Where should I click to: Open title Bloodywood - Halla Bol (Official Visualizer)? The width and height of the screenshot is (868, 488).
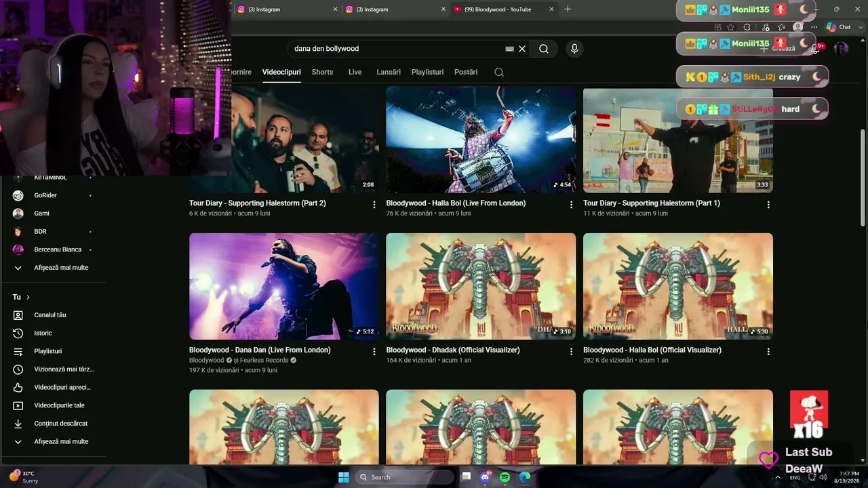pyautogui.click(x=652, y=350)
